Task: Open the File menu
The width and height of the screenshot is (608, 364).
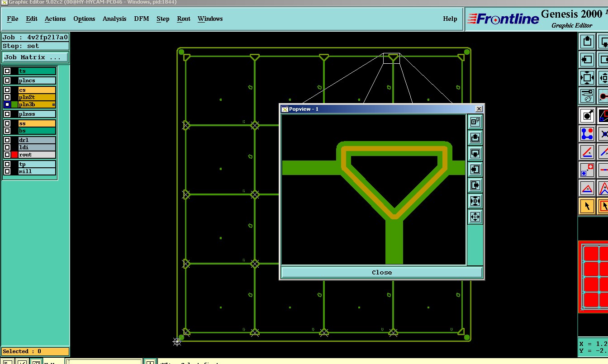Action: tap(13, 19)
